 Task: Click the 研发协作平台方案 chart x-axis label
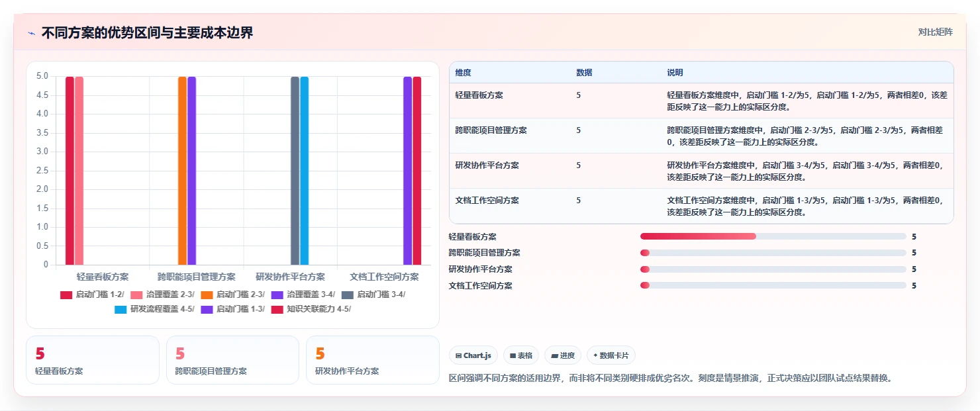(x=291, y=277)
